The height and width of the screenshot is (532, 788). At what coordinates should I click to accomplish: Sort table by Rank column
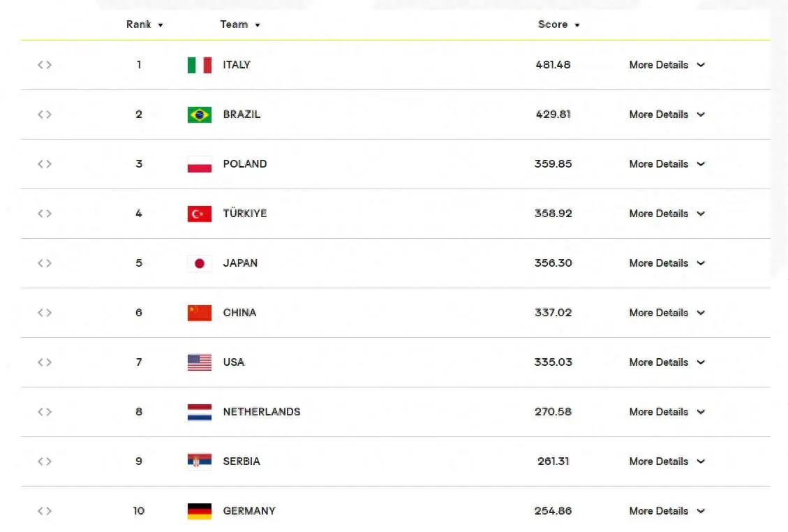pyautogui.click(x=144, y=24)
